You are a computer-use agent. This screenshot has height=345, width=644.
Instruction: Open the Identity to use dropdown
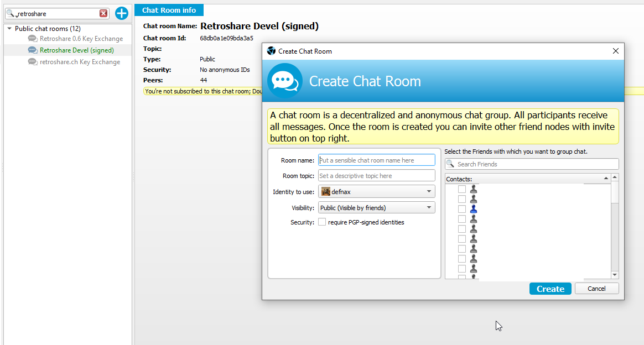(377, 192)
